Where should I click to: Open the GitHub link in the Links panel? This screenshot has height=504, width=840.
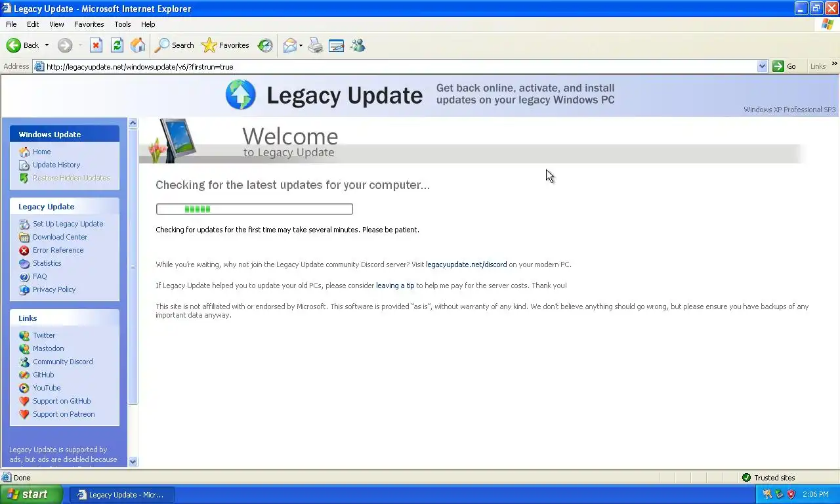[43, 375]
